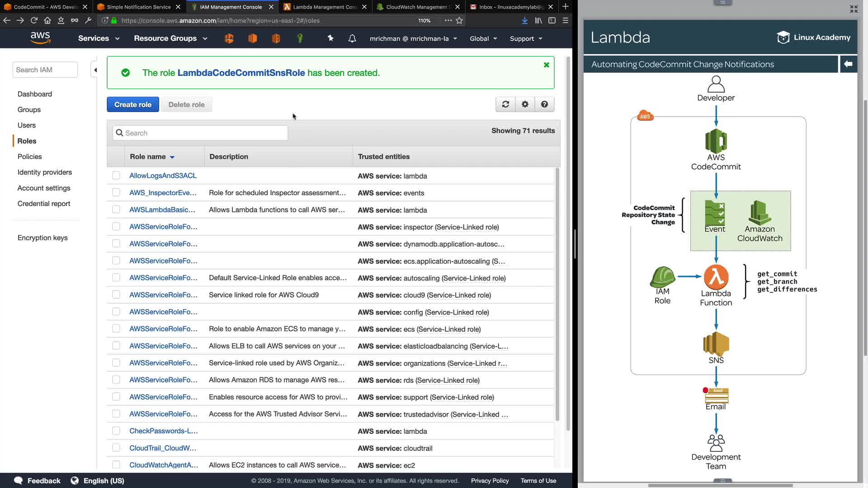Check the AllowLogsAndS3ACL role checkbox

(116, 175)
